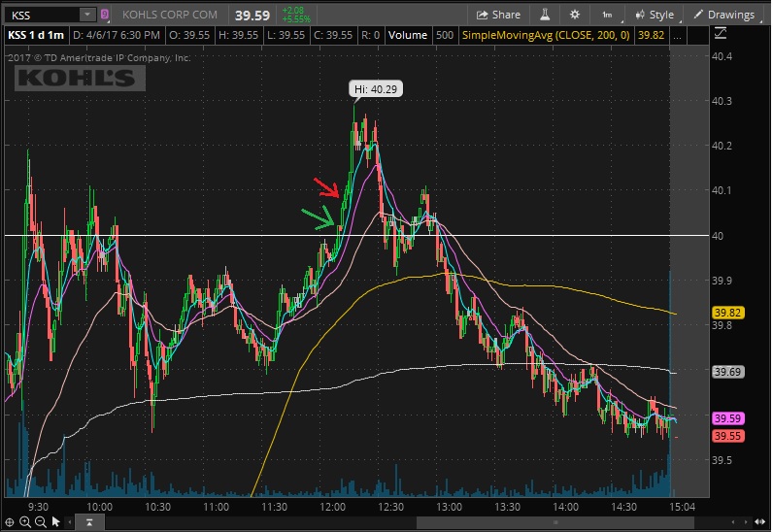Click the gray 39.69 price axis tag
This screenshot has height=532, width=773.
(x=727, y=372)
